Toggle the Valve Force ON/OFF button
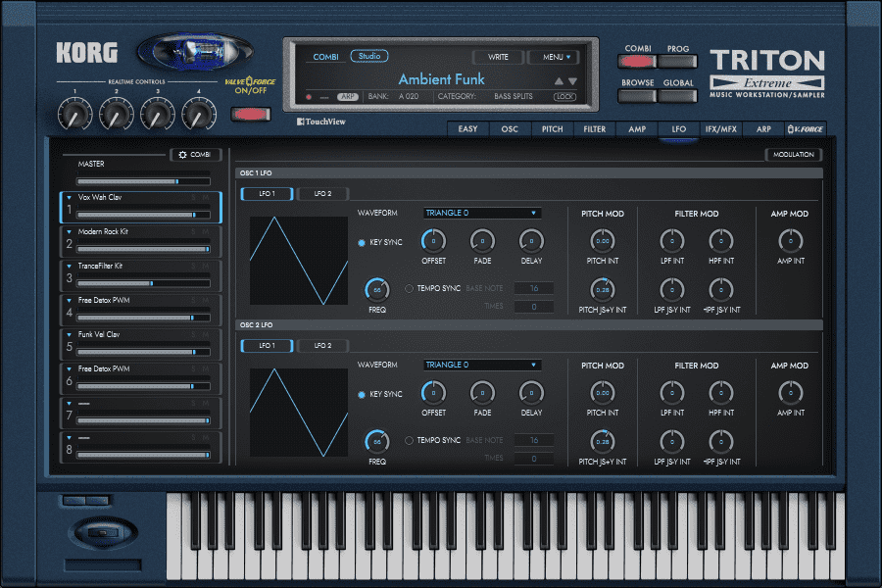This screenshot has height=588, width=882. 250,115
